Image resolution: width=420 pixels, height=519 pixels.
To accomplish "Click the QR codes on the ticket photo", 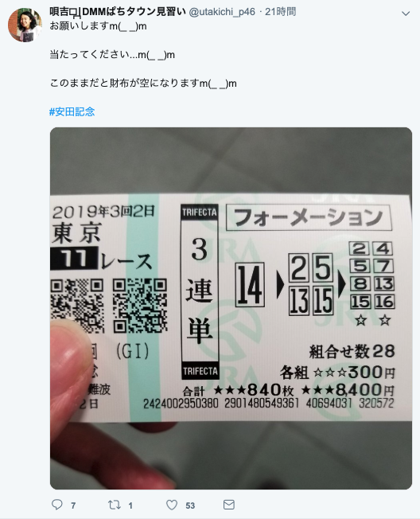I will coord(109,306).
